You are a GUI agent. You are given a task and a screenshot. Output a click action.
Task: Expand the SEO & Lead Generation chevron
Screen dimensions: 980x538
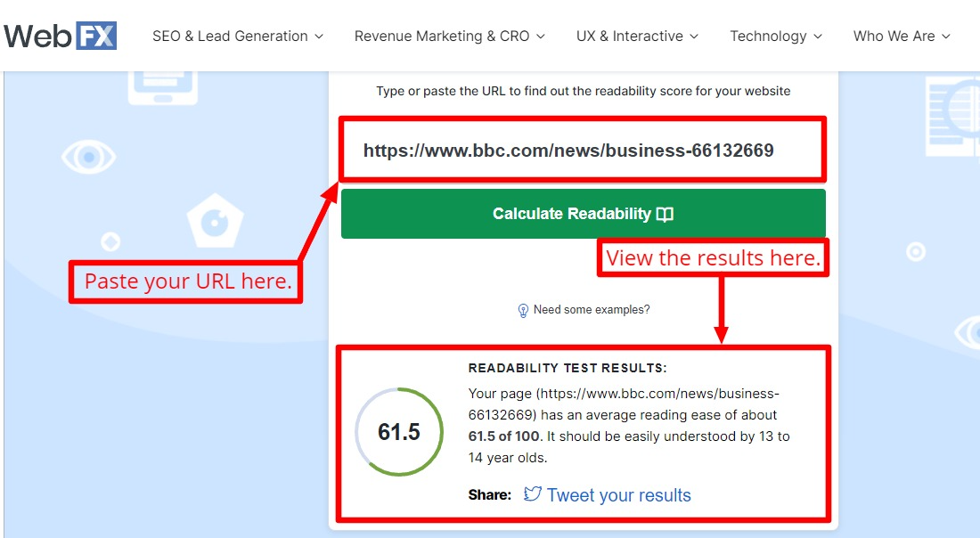(x=319, y=37)
